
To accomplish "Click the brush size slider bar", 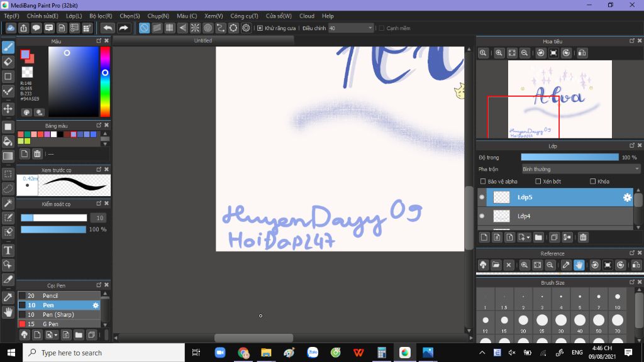I will coord(54,218).
